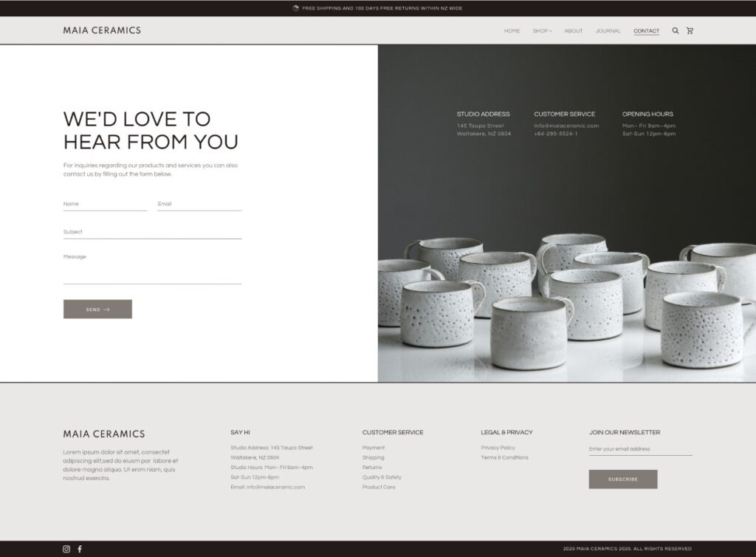Open the About menu item

pyautogui.click(x=574, y=31)
